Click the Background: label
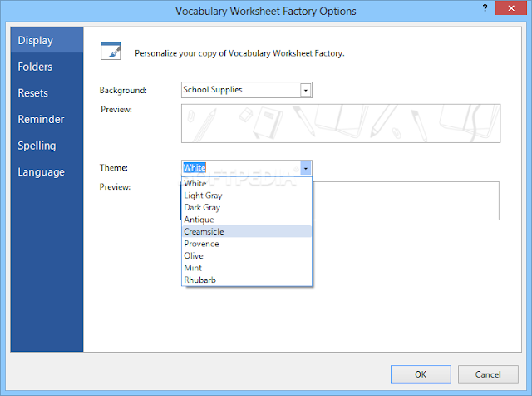 123,91
